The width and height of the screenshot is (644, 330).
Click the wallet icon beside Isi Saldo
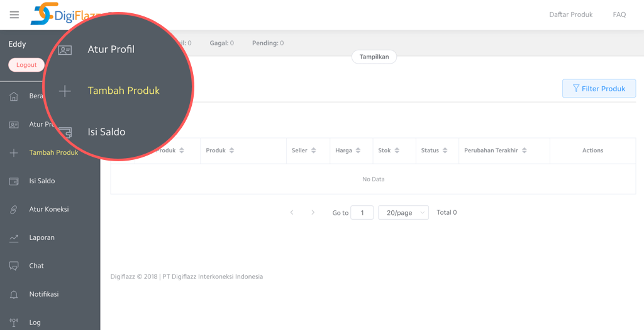[x=14, y=181]
